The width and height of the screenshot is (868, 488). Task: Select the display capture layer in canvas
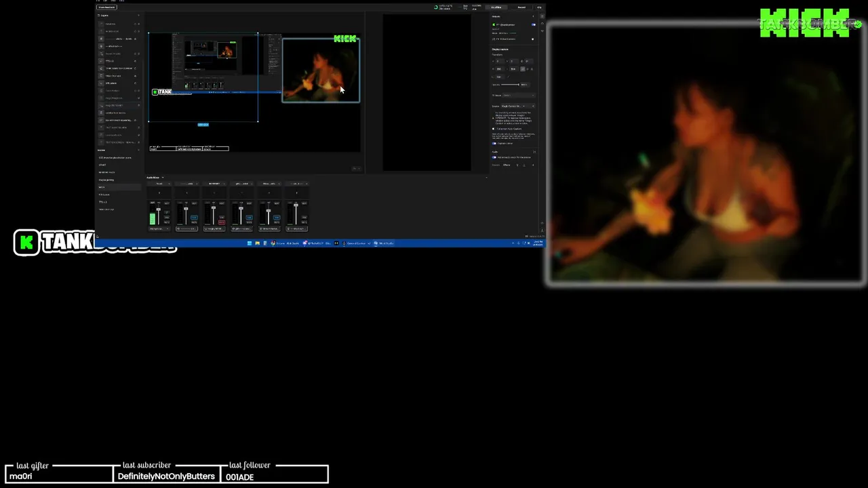(x=203, y=78)
